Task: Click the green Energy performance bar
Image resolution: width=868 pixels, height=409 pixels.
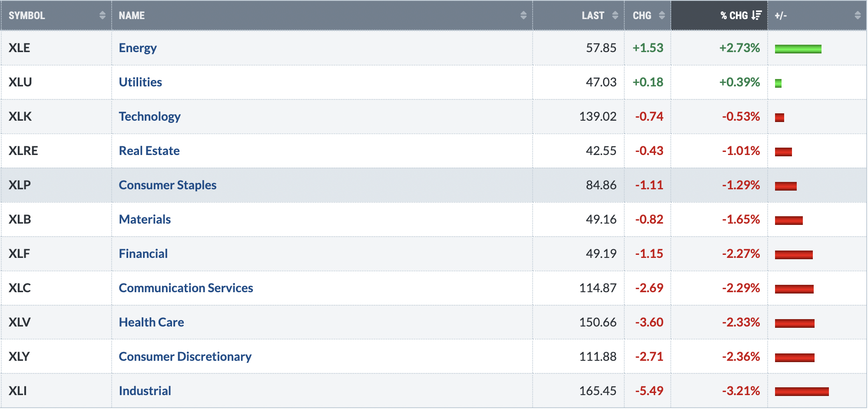Action: click(798, 49)
